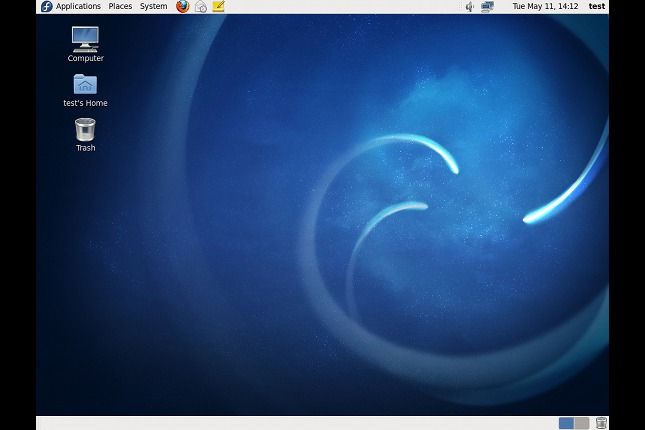This screenshot has width=645, height=430.
Task: Open the System menu
Action: [153, 6]
